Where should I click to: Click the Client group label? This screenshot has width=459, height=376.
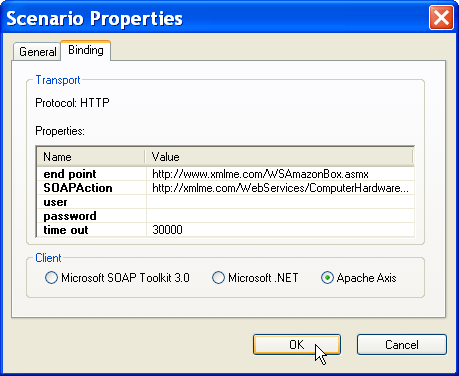48,258
